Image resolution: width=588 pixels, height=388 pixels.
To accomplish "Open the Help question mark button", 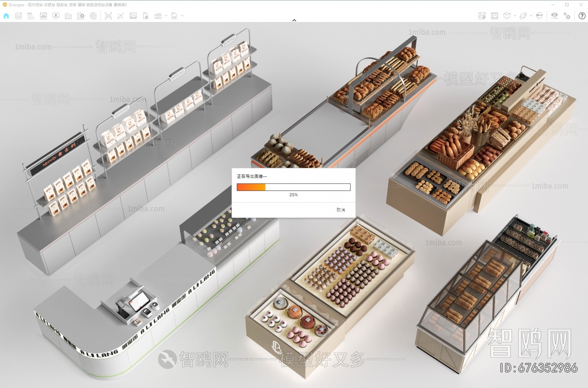I will (x=582, y=16).
